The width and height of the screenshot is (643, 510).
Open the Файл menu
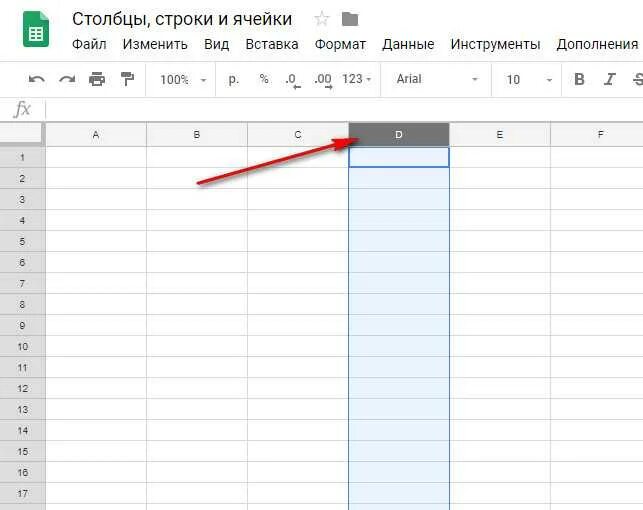click(89, 44)
